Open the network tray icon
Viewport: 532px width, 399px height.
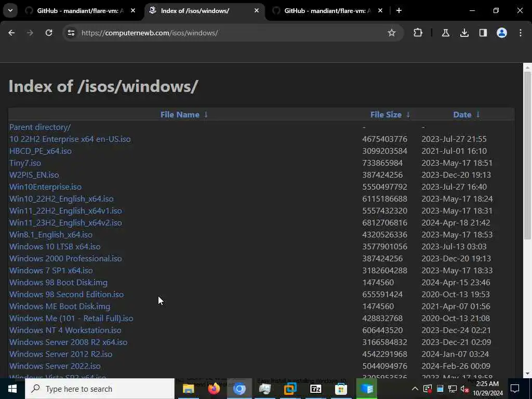453,389
